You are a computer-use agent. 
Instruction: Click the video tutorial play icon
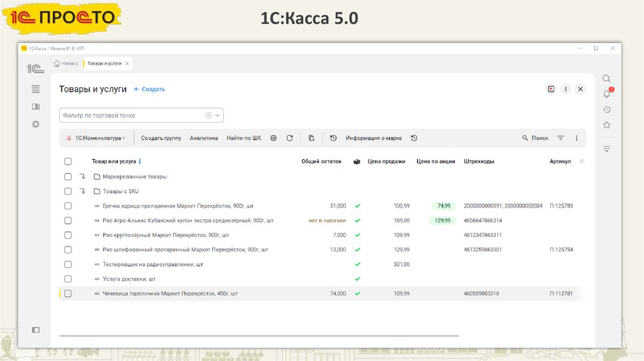[x=551, y=89]
